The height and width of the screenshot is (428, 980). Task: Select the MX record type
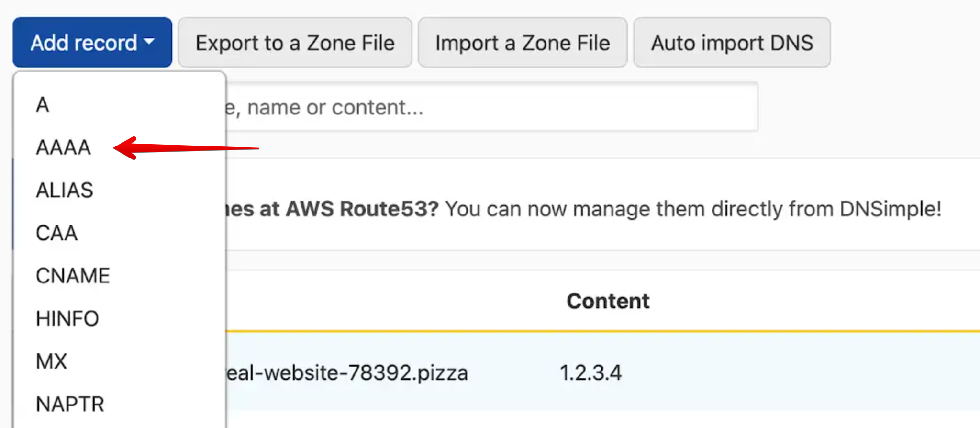(51, 361)
